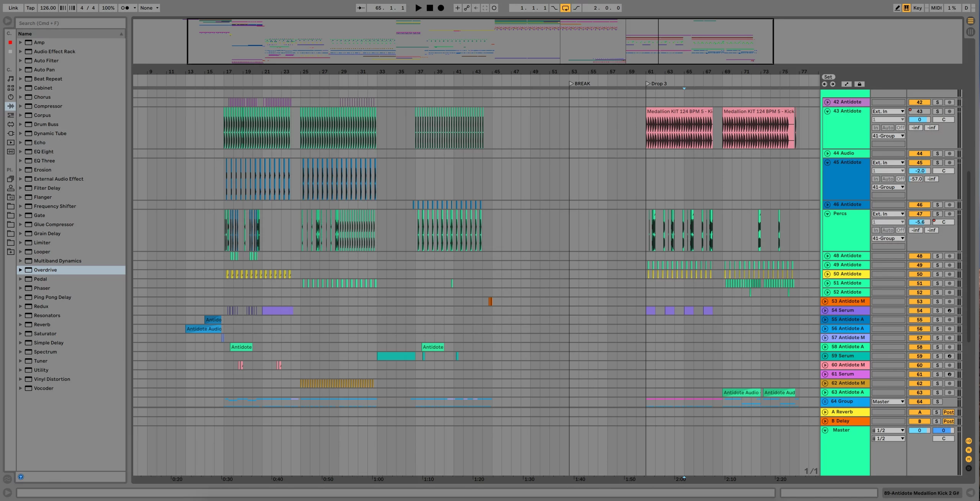Click the Add Folder icon in browser
The height and width of the screenshot is (501, 980).
click(x=11, y=252)
